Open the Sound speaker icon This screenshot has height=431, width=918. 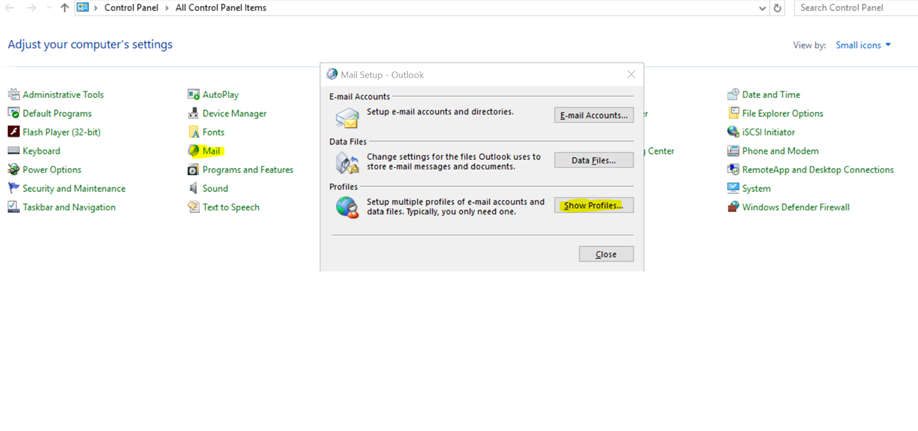pos(193,189)
